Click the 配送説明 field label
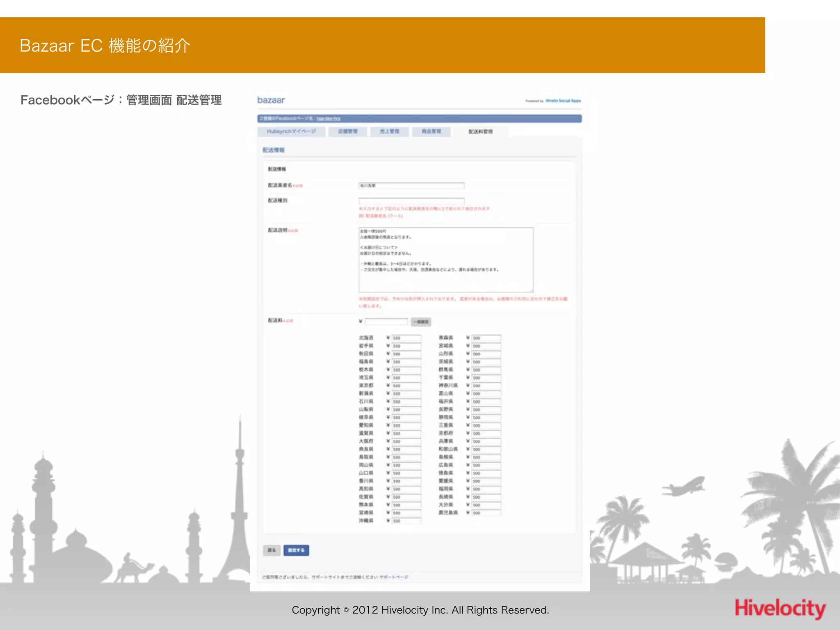The image size is (840, 630). 278,230
